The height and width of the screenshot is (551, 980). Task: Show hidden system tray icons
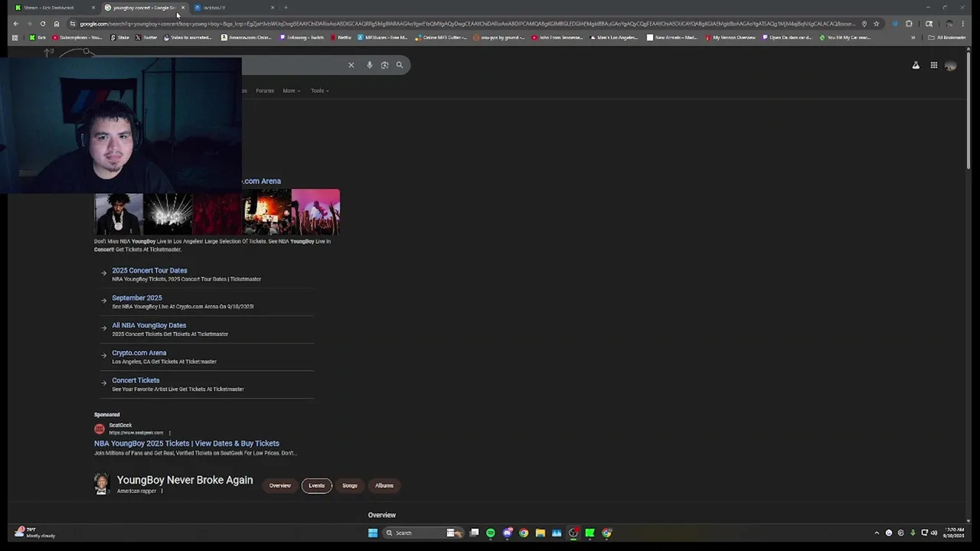tap(877, 533)
